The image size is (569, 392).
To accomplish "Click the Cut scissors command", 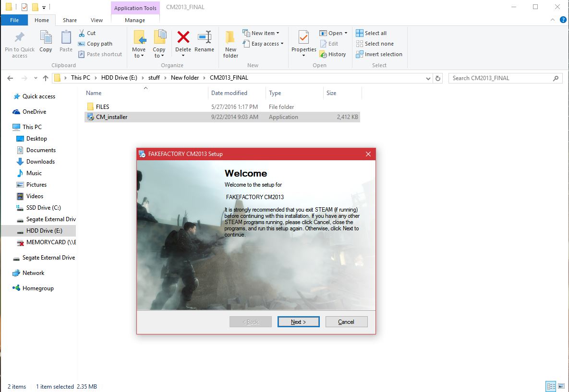I will click(x=87, y=33).
